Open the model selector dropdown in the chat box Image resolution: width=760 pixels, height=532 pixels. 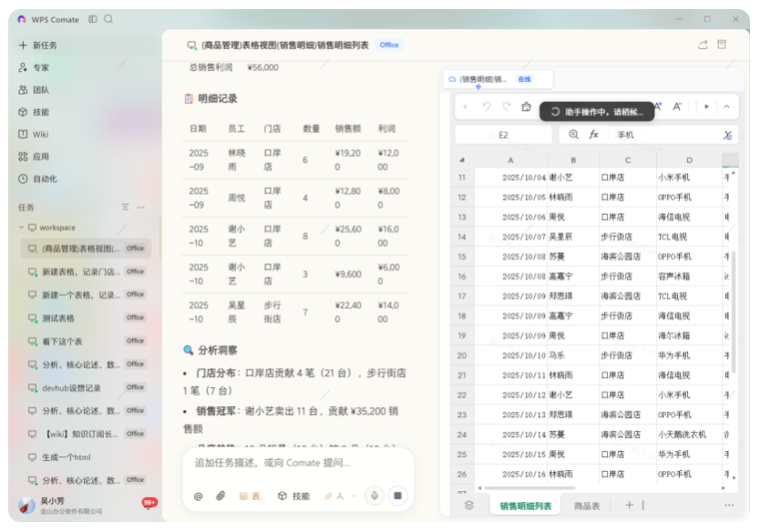coord(340,496)
